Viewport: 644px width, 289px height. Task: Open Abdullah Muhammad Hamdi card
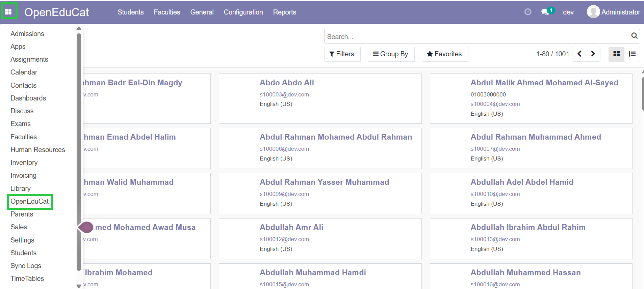[320, 277]
